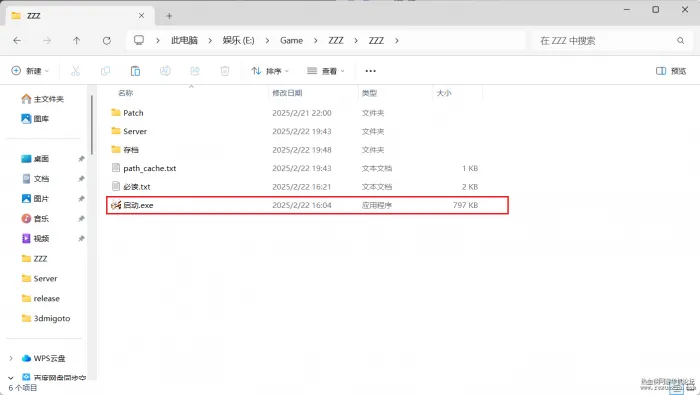Image resolution: width=700 pixels, height=395 pixels.
Task: Click 娱乐 (E:) in the breadcrumb
Action: coord(238,41)
